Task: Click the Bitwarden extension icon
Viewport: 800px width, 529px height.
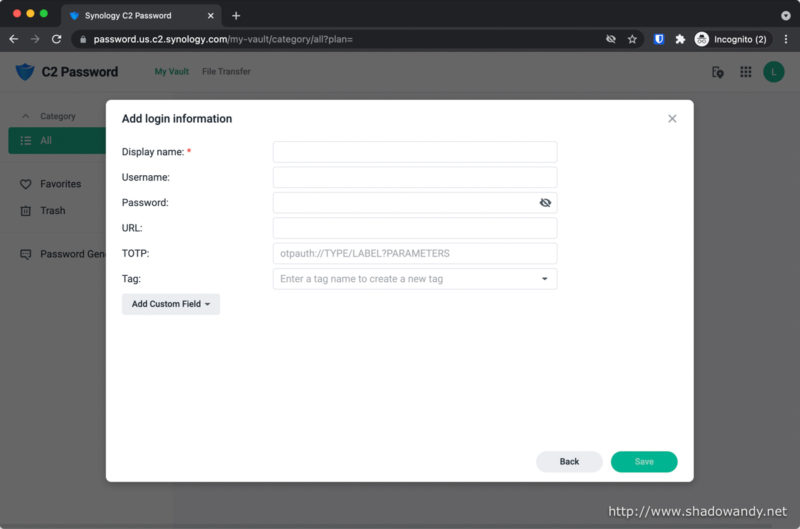Action: click(x=659, y=39)
